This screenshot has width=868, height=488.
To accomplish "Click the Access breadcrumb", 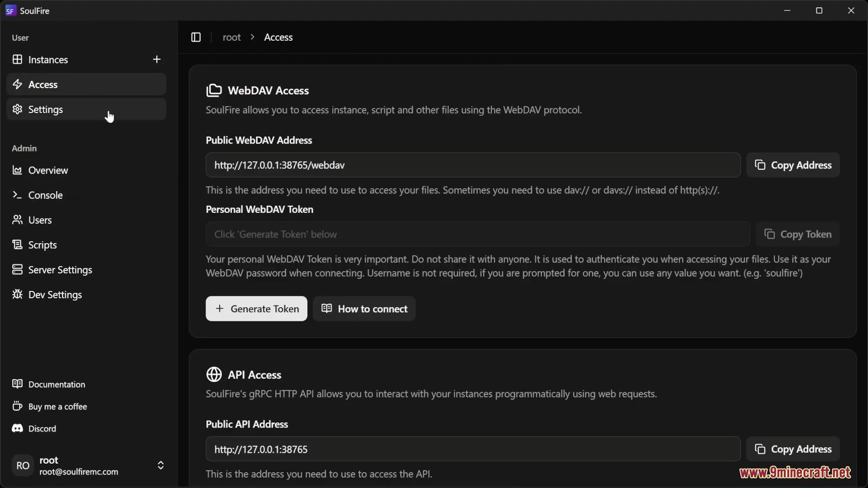I will [x=278, y=37].
